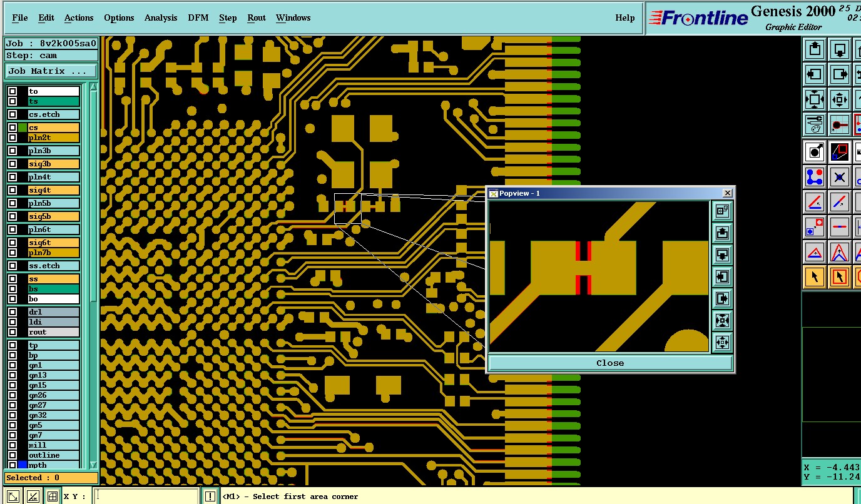
Task: Toggle the checkbox for layer 'drl'
Action: pos(13,312)
